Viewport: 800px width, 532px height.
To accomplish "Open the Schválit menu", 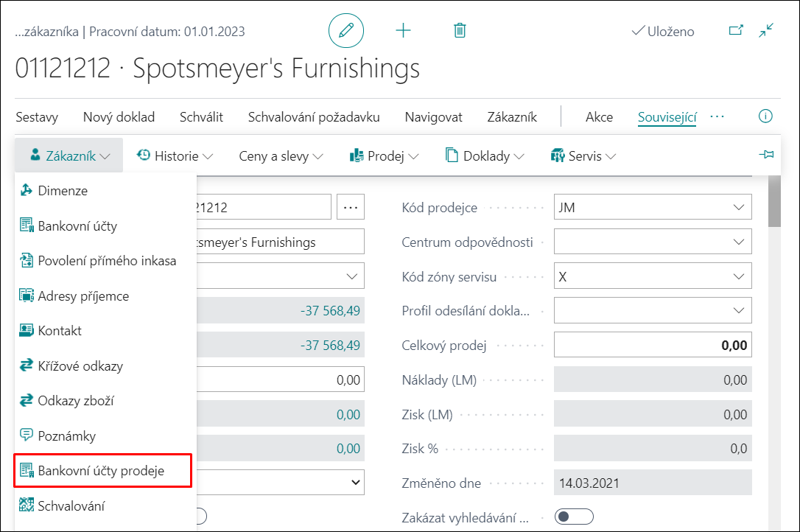I will [201, 117].
